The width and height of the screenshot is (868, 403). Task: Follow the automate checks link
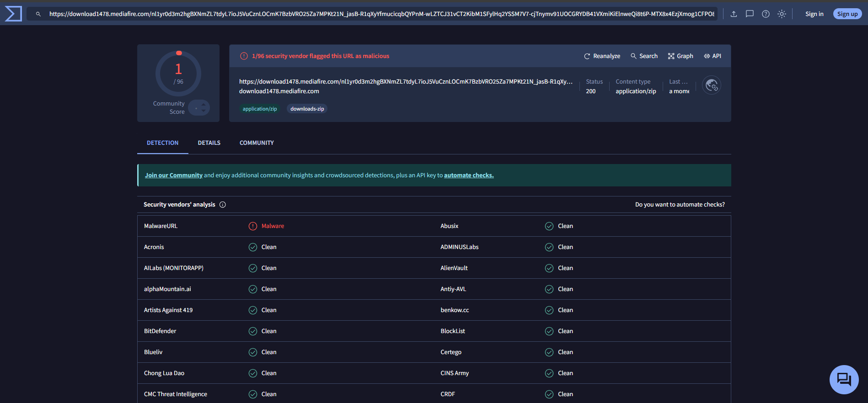click(469, 175)
